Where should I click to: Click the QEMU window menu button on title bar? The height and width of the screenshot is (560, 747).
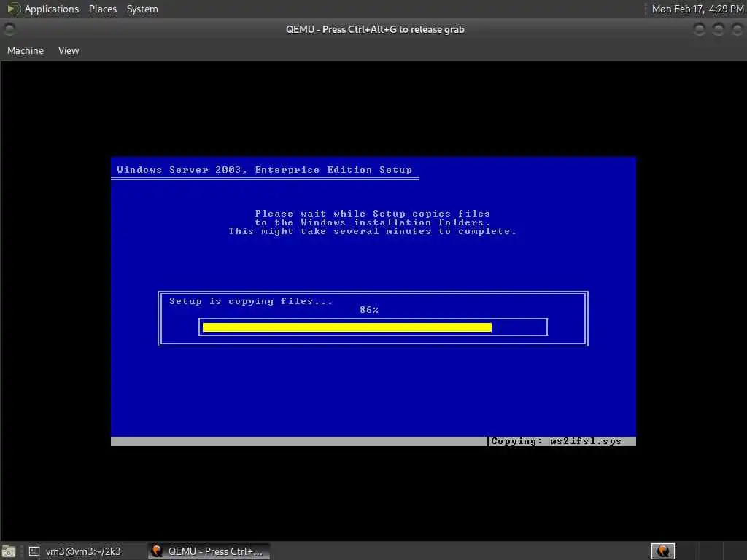[x=9, y=29]
